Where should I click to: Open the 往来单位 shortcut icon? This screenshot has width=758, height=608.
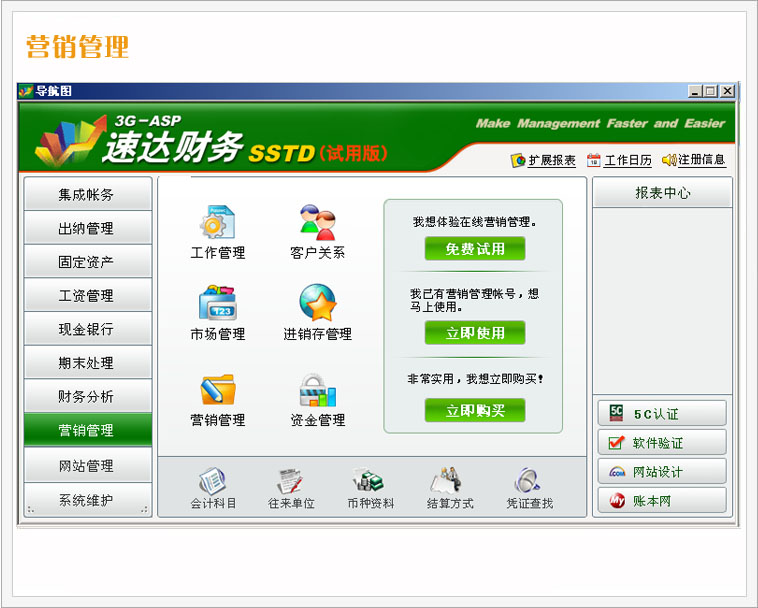(x=291, y=481)
